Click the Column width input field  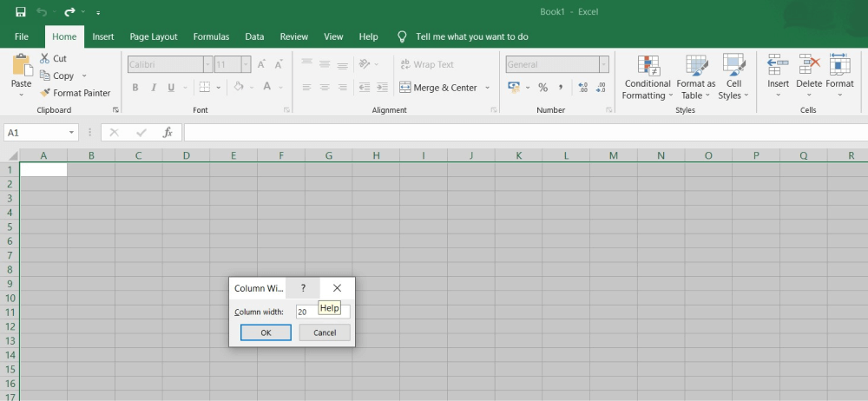[x=323, y=312]
